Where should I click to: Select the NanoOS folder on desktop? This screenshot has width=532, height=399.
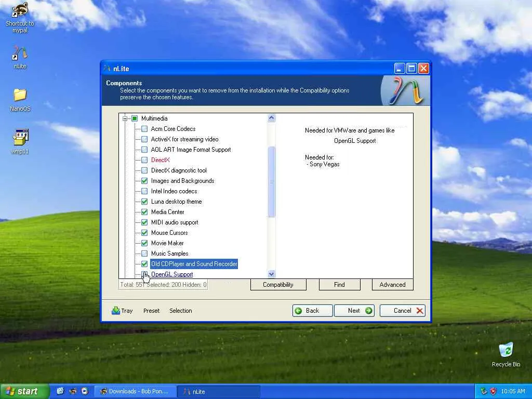tap(20, 100)
